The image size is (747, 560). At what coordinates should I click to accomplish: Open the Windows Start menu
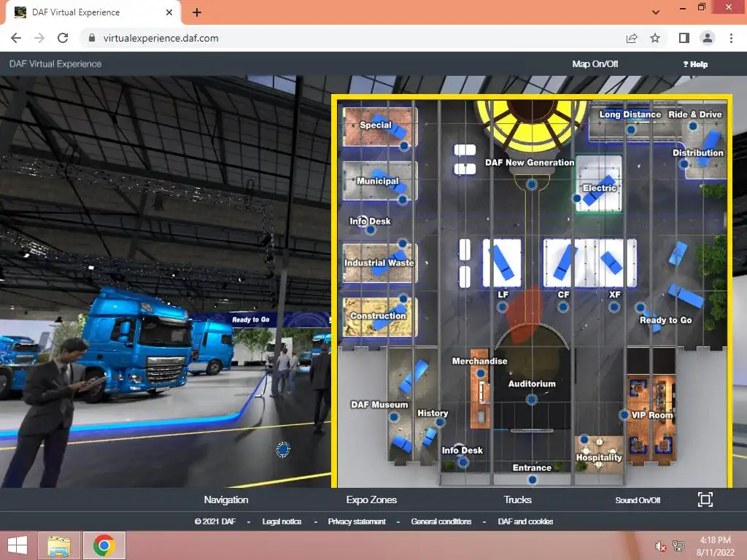[18, 545]
